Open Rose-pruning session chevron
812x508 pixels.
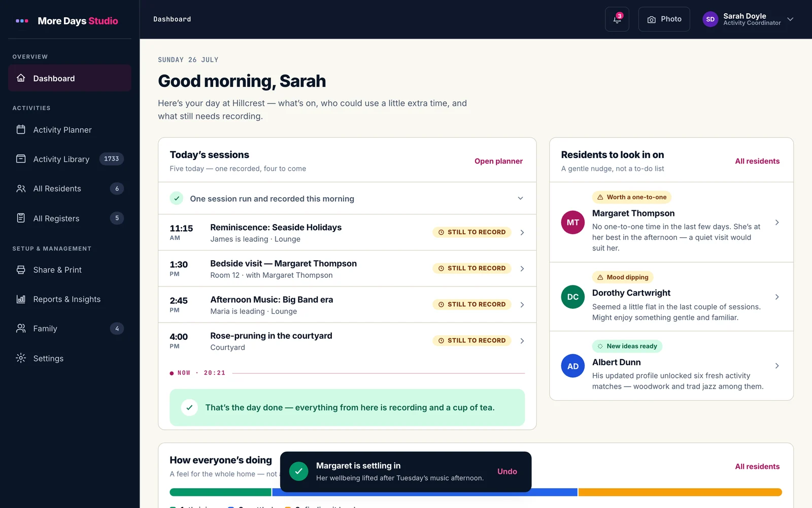(x=522, y=341)
